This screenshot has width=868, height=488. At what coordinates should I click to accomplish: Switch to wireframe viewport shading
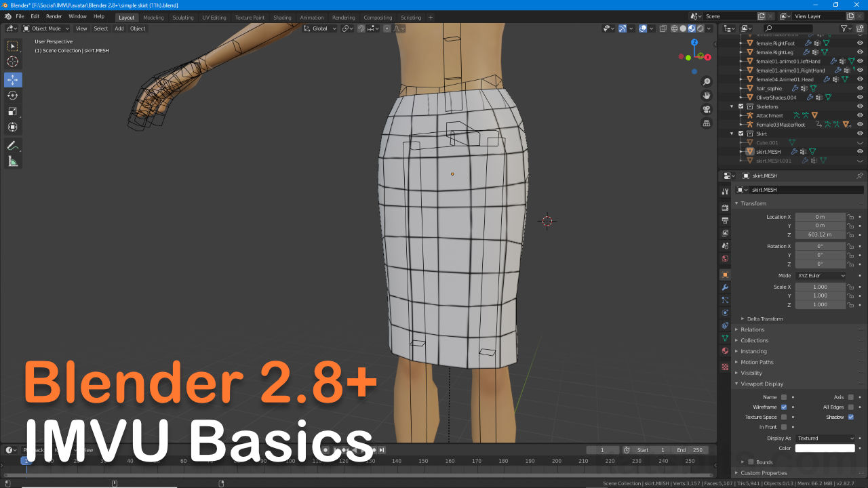674,28
